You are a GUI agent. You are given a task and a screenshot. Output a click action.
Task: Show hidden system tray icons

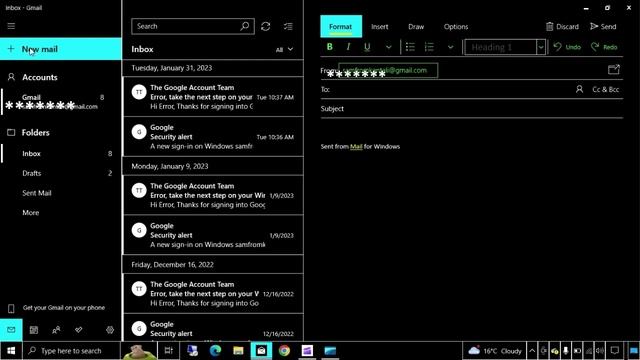(x=532, y=351)
